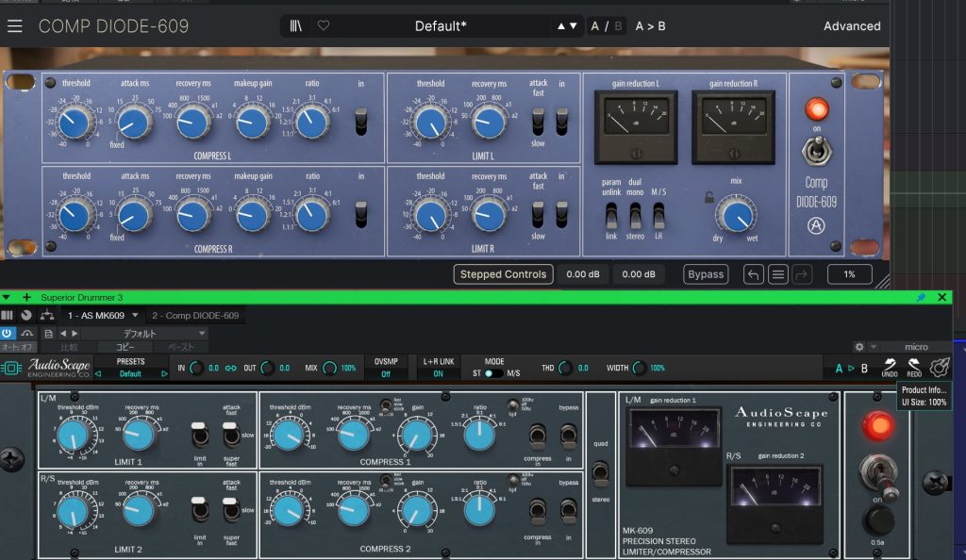
Task: Click the AudioScape UNDO icon
Action: click(x=889, y=368)
